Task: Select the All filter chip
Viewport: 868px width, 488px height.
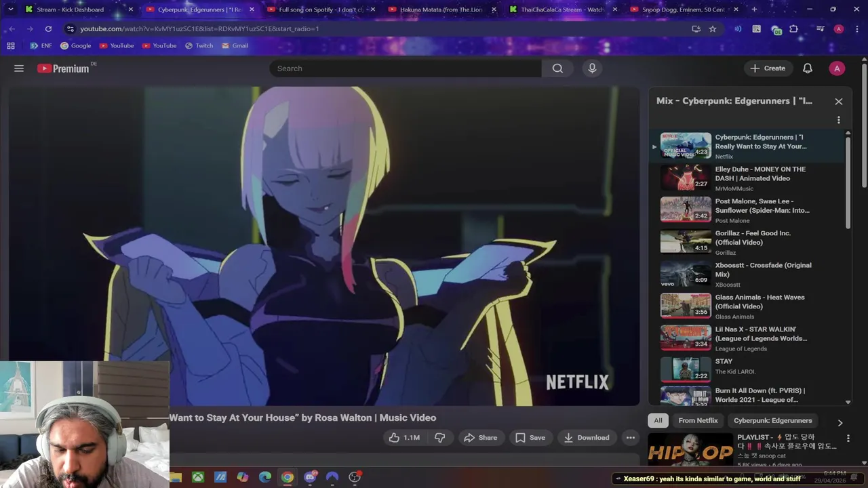Action: tap(658, 421)
